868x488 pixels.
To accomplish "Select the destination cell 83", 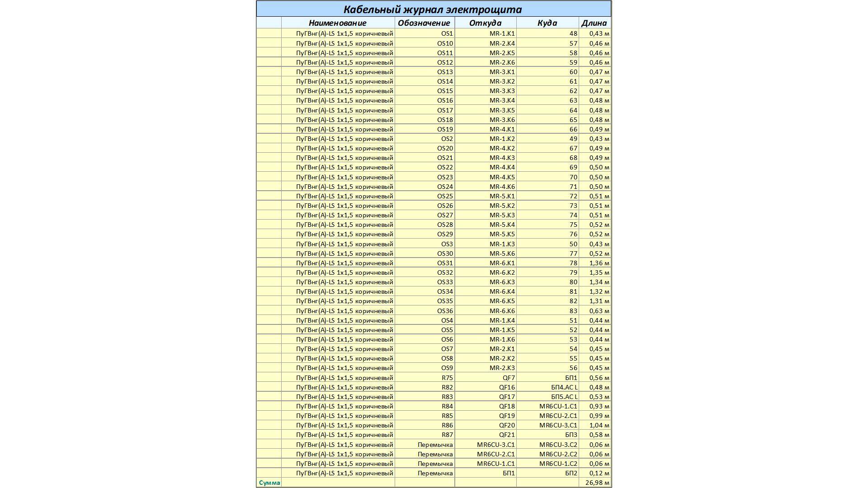I will pyautogui.click(x=573, y=311).
